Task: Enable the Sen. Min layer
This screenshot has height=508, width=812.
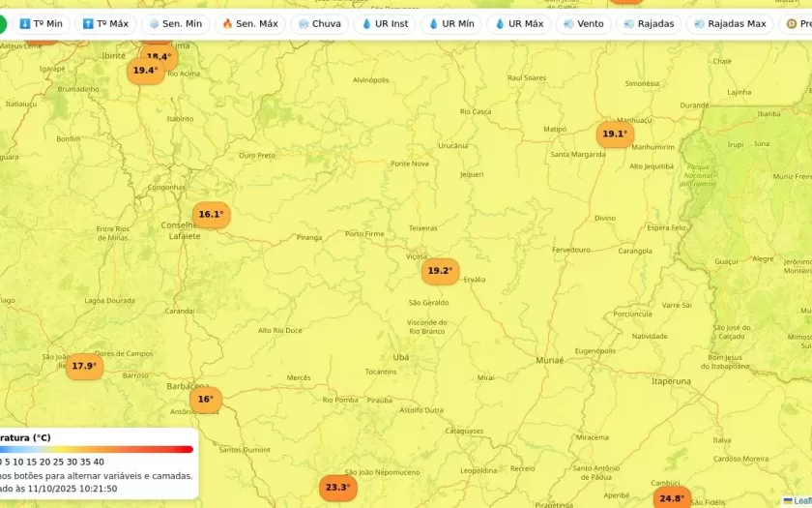Action: point(175,23)
